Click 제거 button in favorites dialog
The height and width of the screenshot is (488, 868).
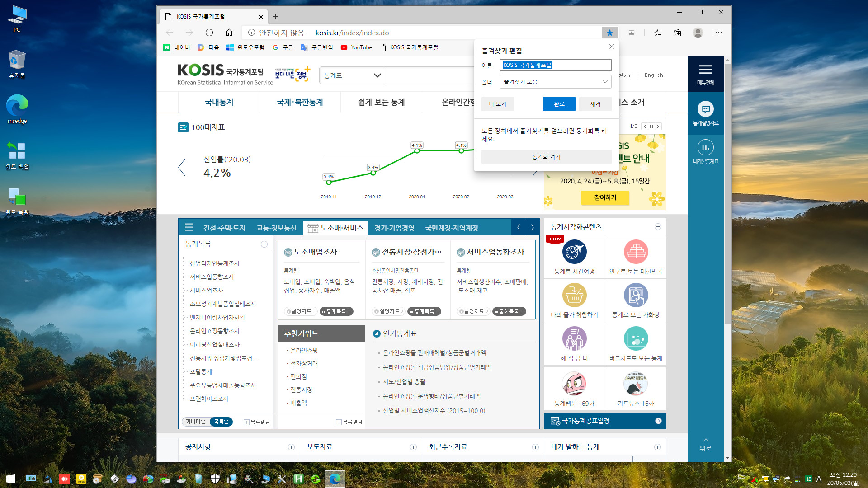click(x=595, y=104)
